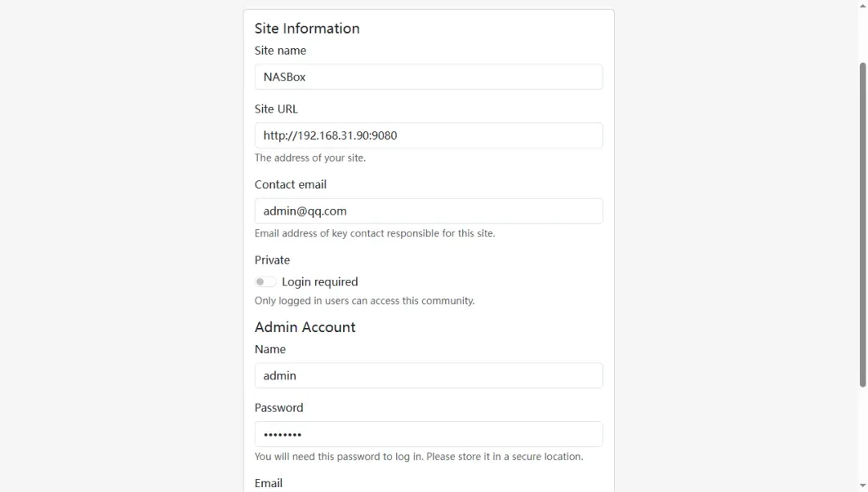
Task: Click the password storage hint text
Action: pos(419,457)
